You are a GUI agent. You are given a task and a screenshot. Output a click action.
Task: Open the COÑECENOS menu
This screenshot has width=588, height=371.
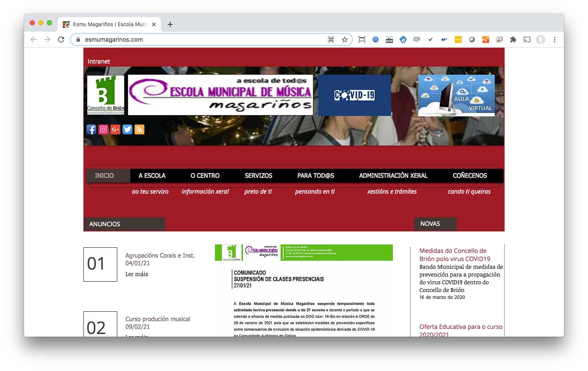tap(470, 176)
